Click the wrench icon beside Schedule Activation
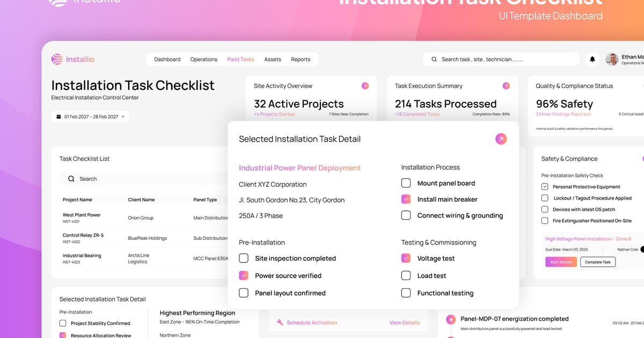This screenshot has height=338, width=644. (x=280, y=322)
